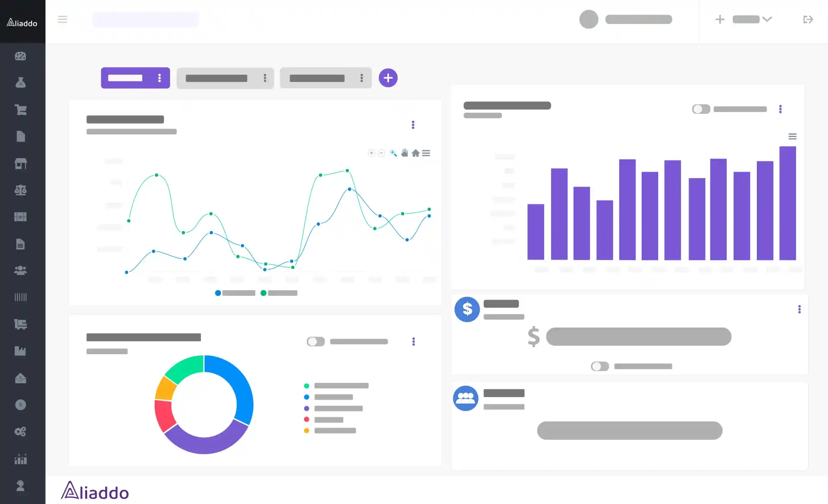Screen dimensions: 828x504
Task: Open the cart/ecommerce icon in sidebar
Action: pyautogui.click(x=21, y=110)
